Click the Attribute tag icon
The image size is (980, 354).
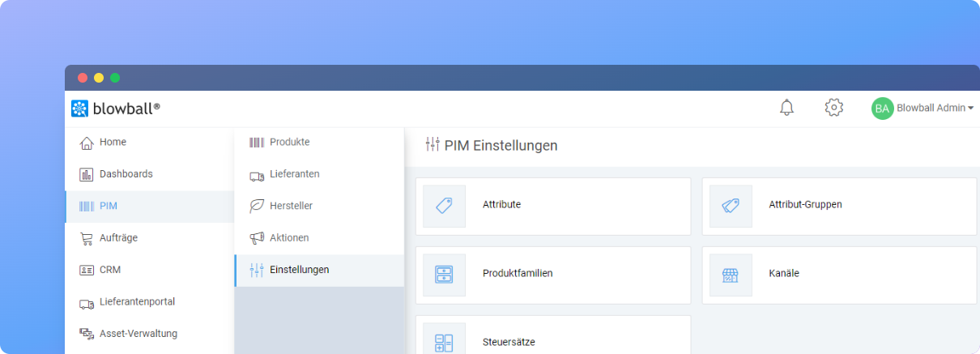444,206
